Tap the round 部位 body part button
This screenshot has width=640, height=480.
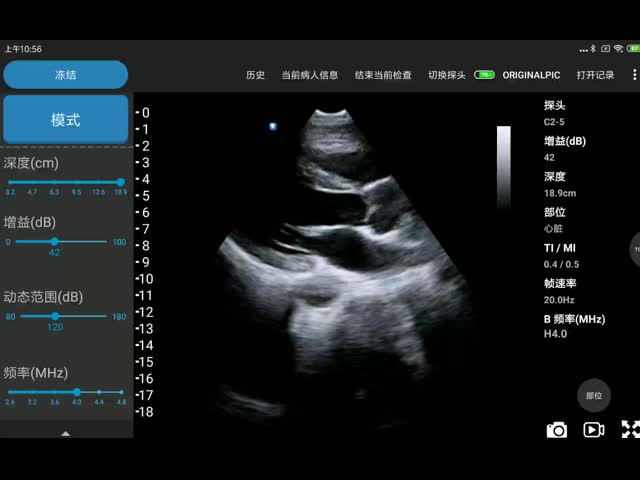(x=594, y=395)
